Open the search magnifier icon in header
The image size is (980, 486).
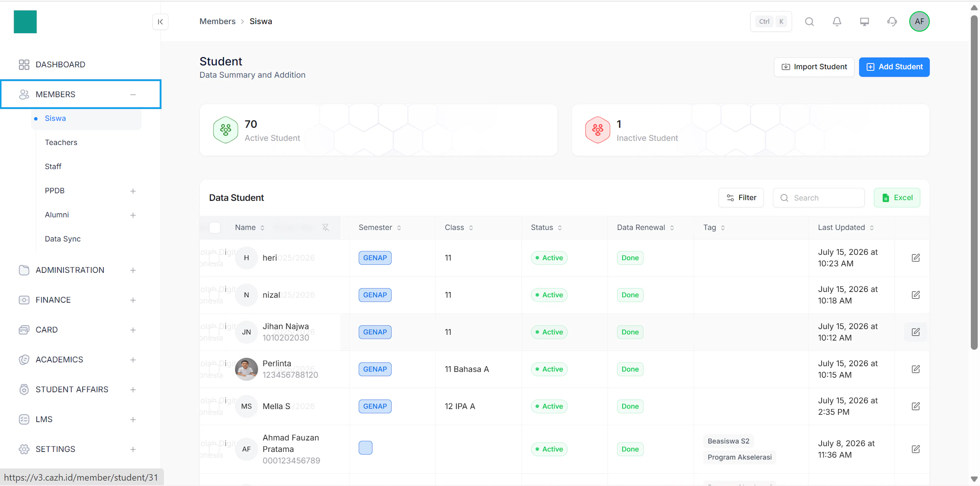(809, 22)
